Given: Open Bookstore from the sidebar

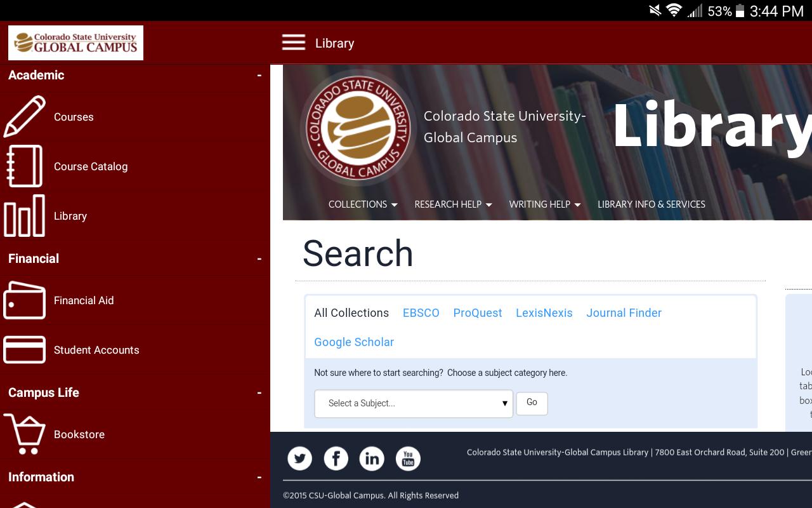Looking at the screenshot, I should tap(79, 434).
